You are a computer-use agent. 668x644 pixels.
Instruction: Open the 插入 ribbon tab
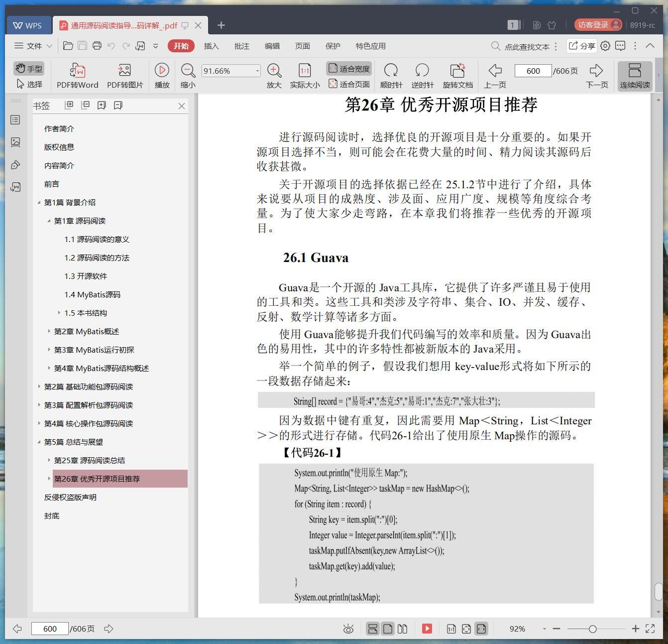(x=211, y=46)
